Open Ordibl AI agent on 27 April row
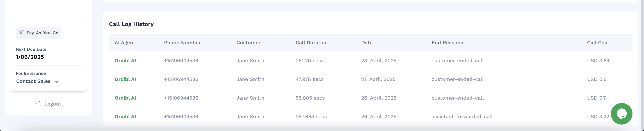The height and width of the screenshot is (131, 644). pos(125,79)
